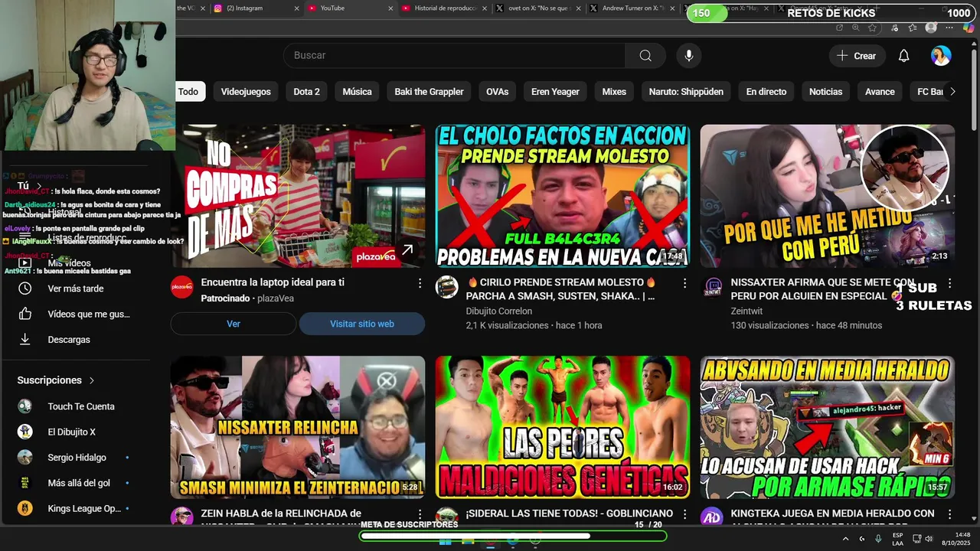This screenshot has height=551, width=980.
Task: Click the Más allá del gol avatar
Action: [25, 483]
